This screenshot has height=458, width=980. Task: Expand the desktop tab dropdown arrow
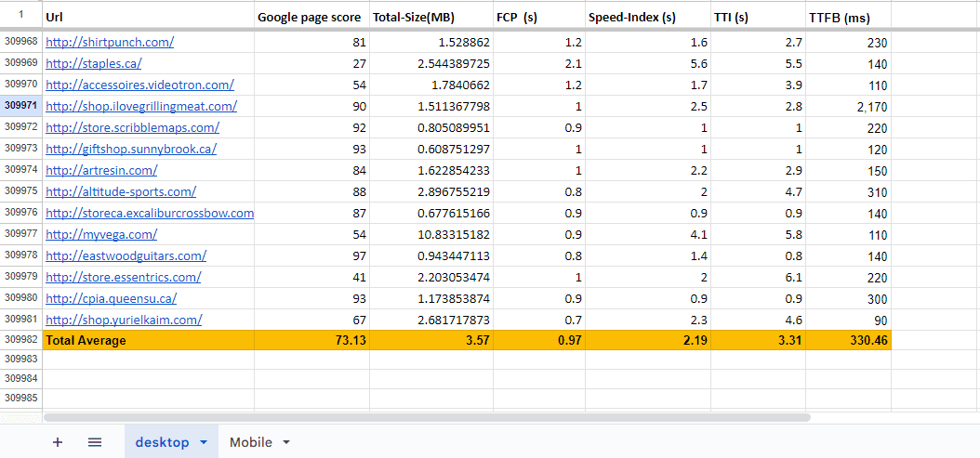point(204,442)
